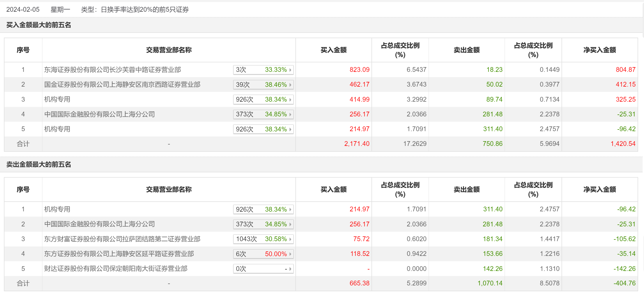Click the arrow beside the 33.33% rate
The height and width of the screenshot is (296, 644).
(290, 70)
